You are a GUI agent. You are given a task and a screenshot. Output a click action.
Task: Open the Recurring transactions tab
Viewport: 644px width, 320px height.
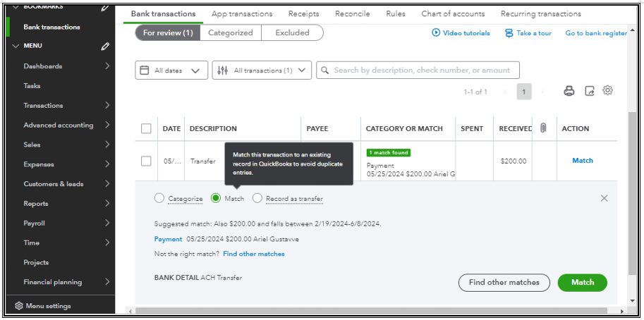[x=541, y=14]
